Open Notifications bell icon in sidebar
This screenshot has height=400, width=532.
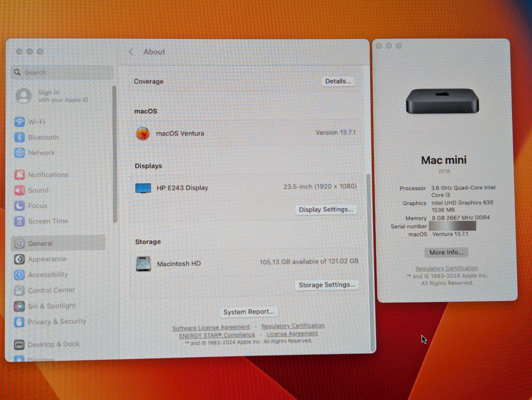pos(19,175)
